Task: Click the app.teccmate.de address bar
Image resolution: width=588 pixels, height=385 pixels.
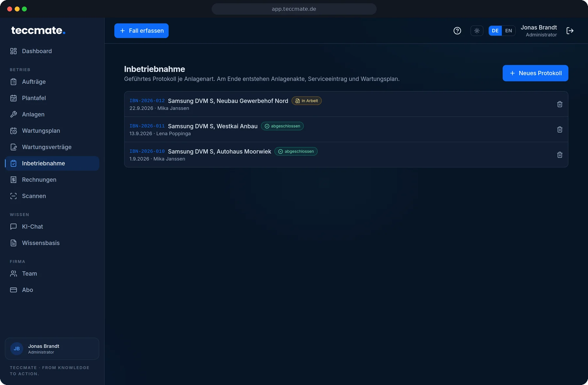Action: click(294, 9)
